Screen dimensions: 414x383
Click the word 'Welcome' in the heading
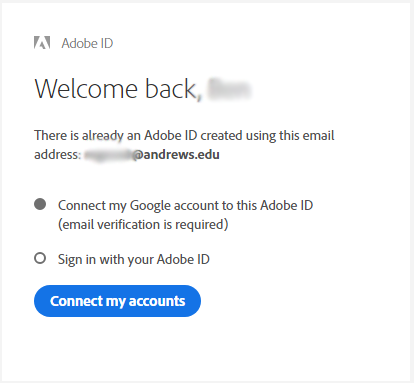point(86,89)
